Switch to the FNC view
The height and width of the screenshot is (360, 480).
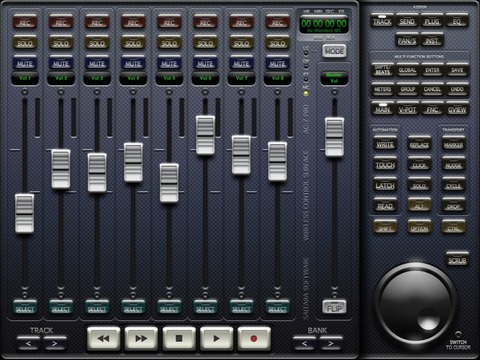pyautogui.click(x=432, y=109)
